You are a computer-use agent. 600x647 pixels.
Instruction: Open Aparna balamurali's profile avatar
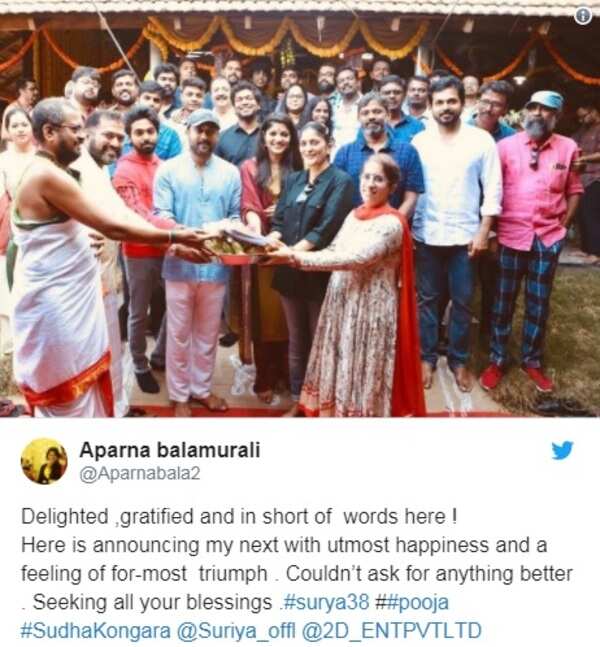44,461
